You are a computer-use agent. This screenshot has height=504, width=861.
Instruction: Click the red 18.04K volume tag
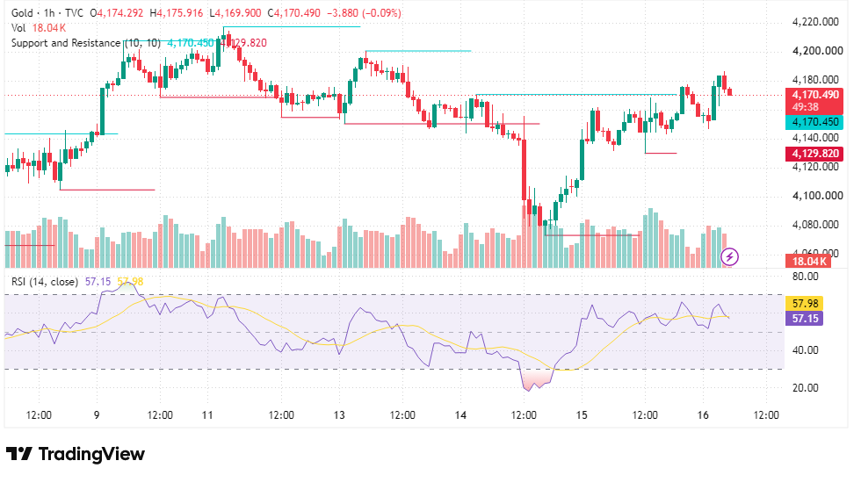point(808,262)
